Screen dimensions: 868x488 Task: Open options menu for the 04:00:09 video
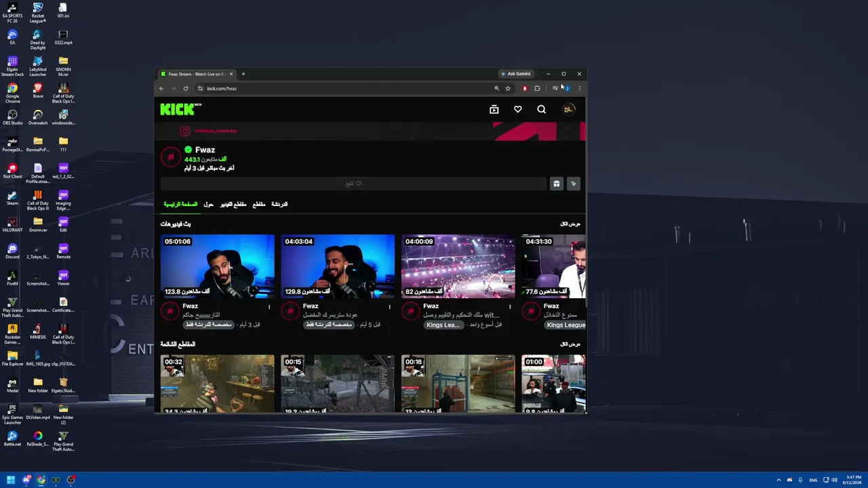(510, 307)
